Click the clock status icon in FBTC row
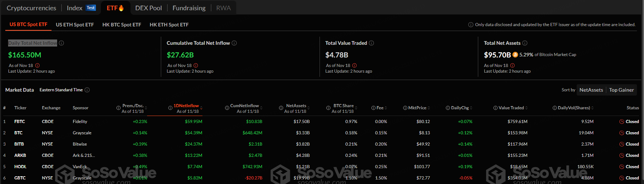This screenshot has width=644, height=184. (x=621, y=122)
